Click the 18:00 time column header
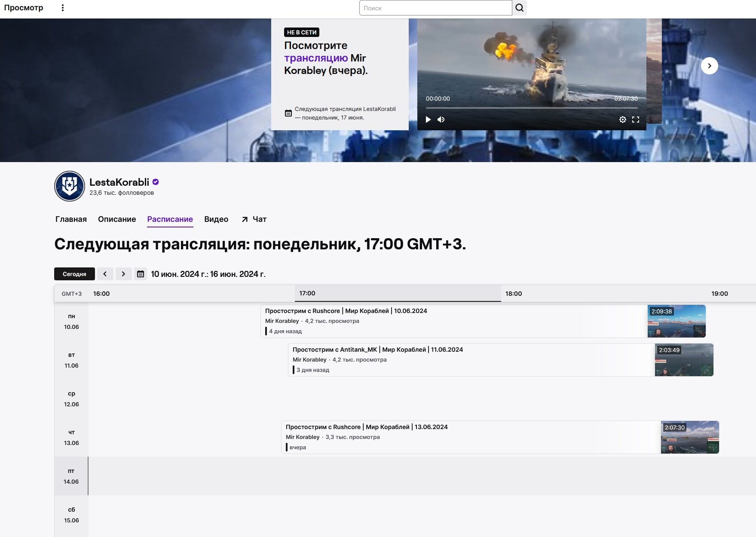The height and width of the screenshot is (537, 756). click(514, 294)
